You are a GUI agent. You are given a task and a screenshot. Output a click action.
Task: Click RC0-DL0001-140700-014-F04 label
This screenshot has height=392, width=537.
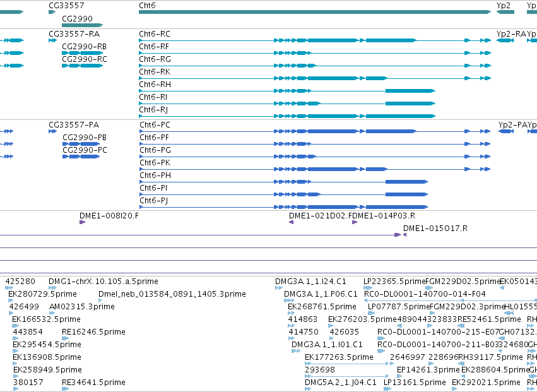(425, 294)
